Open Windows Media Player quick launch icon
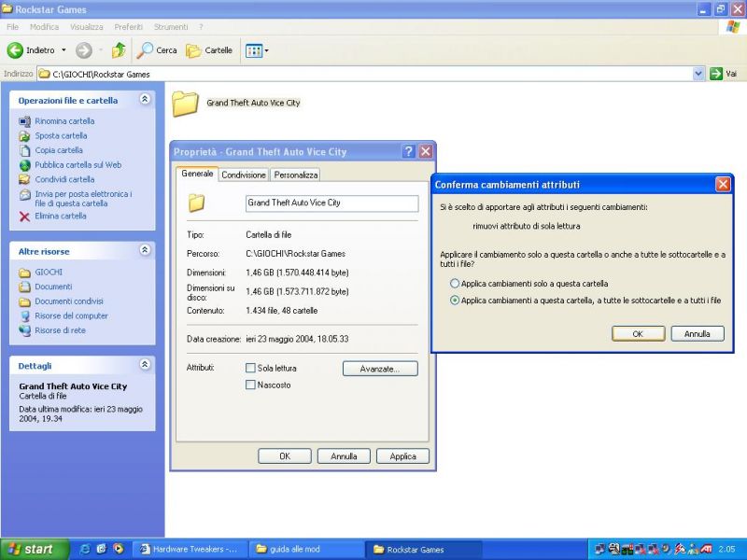Screen dimensions: 747x560 click(118, 549)
